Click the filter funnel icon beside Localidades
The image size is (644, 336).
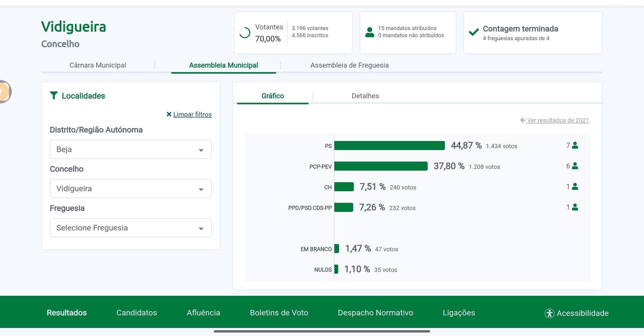coord(54,96)
